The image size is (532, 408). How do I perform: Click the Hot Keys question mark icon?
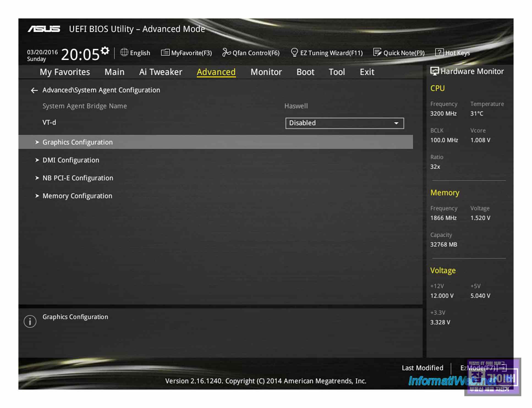click(x=439, y=52)
